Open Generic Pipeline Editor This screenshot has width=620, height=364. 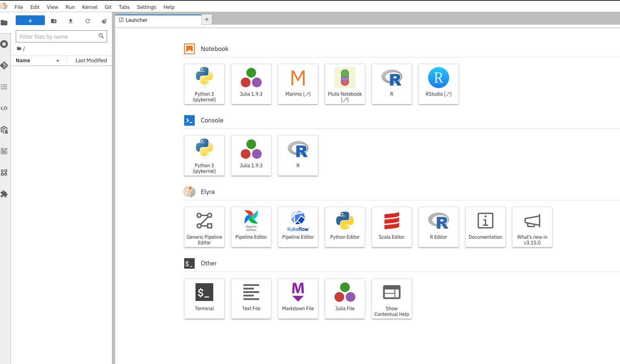[204, 227]
